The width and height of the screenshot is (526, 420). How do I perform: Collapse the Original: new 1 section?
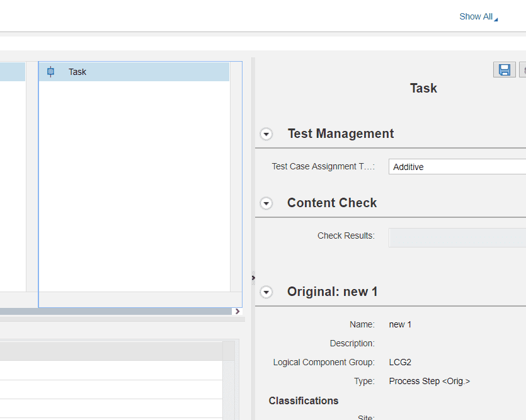tap(266, 292)
